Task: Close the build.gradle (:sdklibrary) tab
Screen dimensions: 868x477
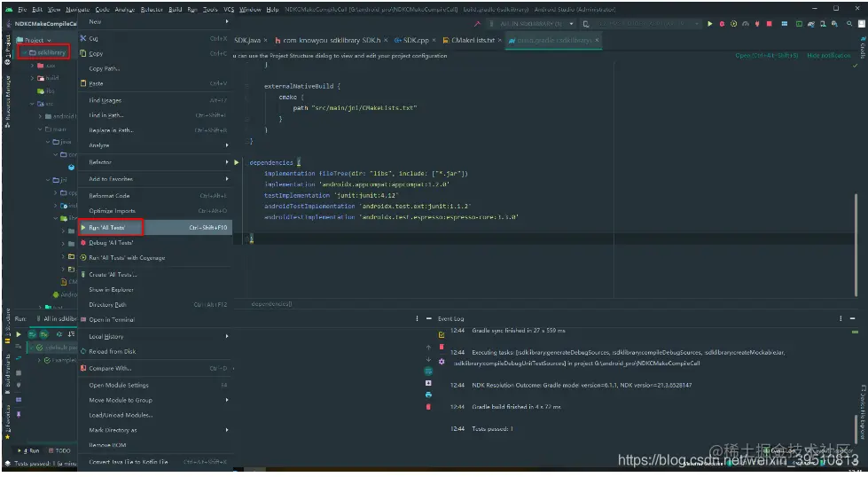Action: point(597,41)
